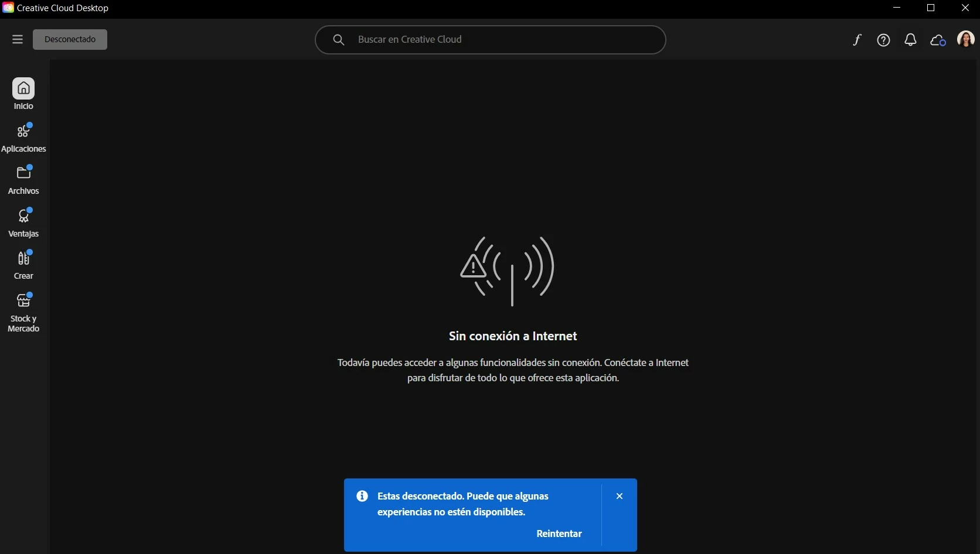Dismiss the offline notification banner
Screen dimensions: 980x554
tap(620, 496)
